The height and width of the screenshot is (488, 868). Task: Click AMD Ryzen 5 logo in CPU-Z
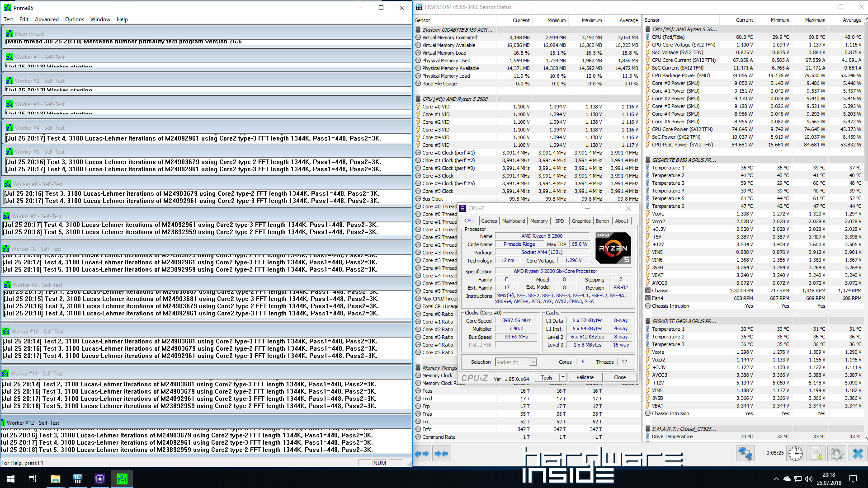(x=613, y=248)
